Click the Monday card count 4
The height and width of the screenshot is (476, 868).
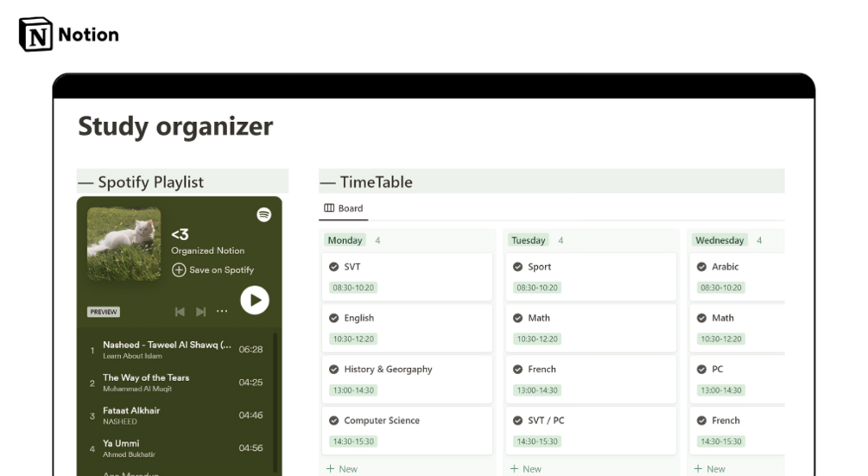pos(377,240)
